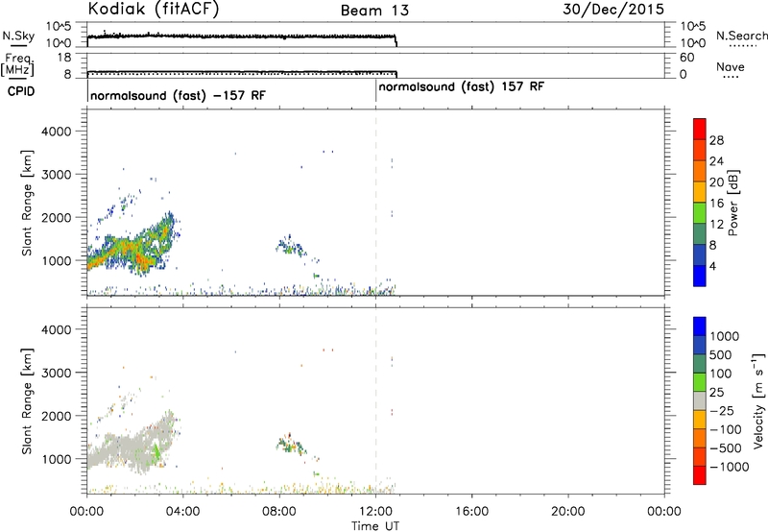Click the '-1000' velocity colorbar tick value
768x532 pixels.
(x=729, y=467)
